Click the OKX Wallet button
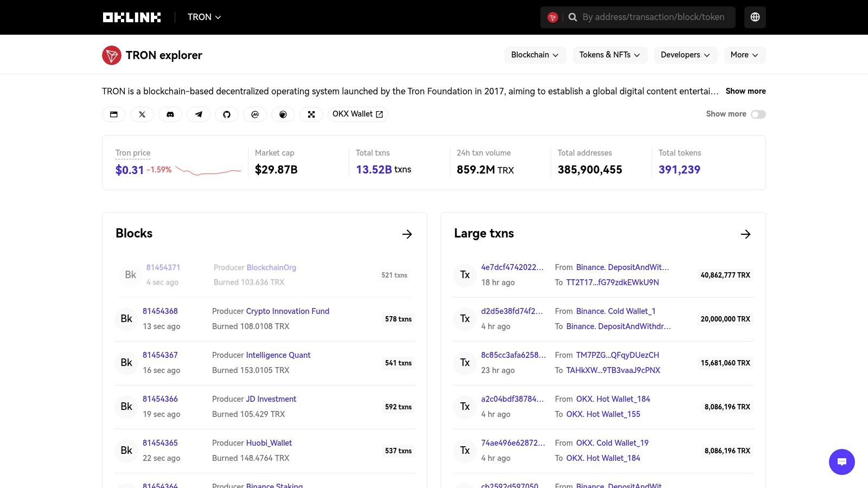The height and width of the screenshot is (488, 868). (358, 114)
